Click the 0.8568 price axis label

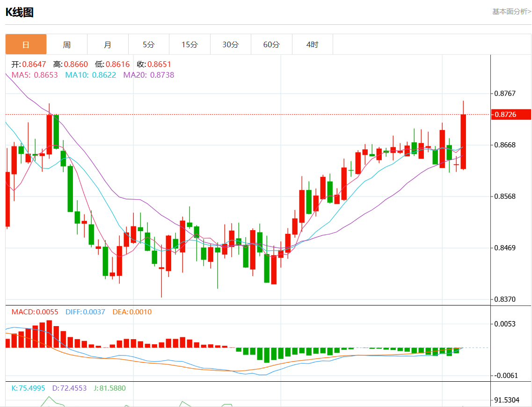point(504,196)
